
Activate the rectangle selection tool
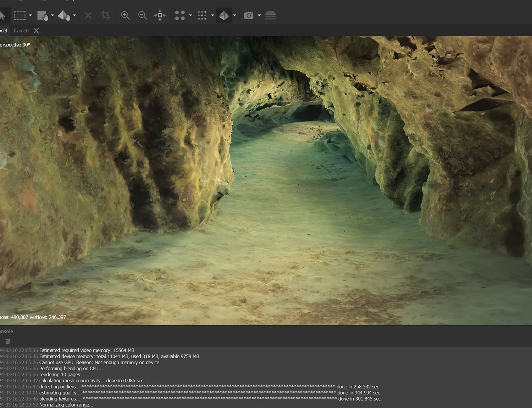(x=20, y=15)
